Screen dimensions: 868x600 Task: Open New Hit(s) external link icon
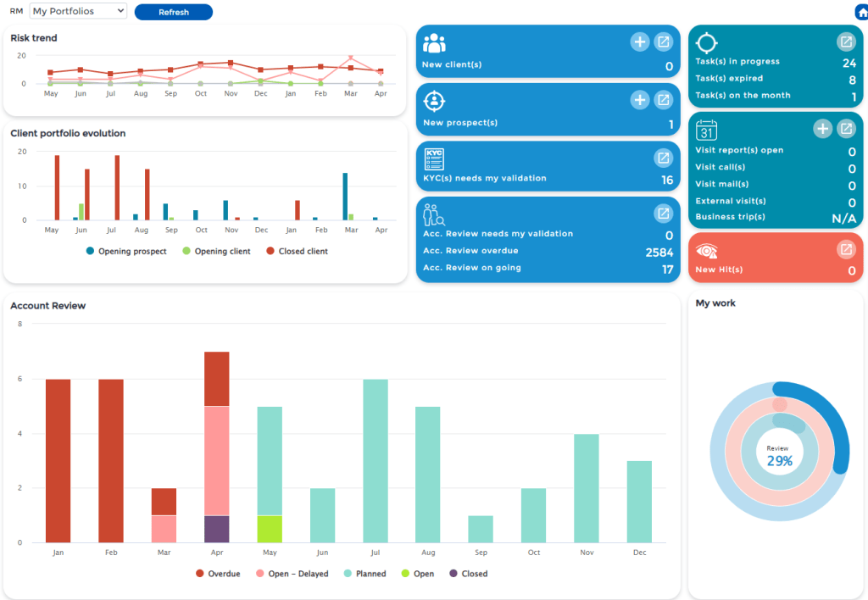click(846, 250)
